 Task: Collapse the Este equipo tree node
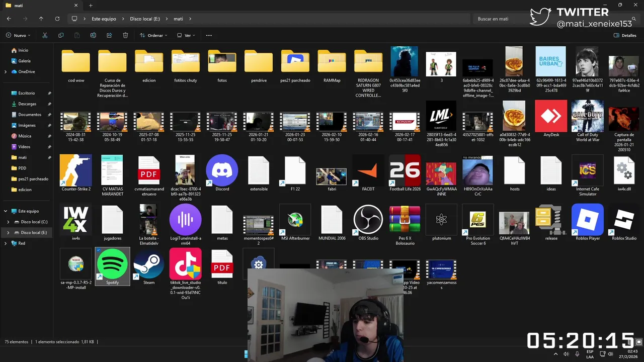(x=6, y=211)
